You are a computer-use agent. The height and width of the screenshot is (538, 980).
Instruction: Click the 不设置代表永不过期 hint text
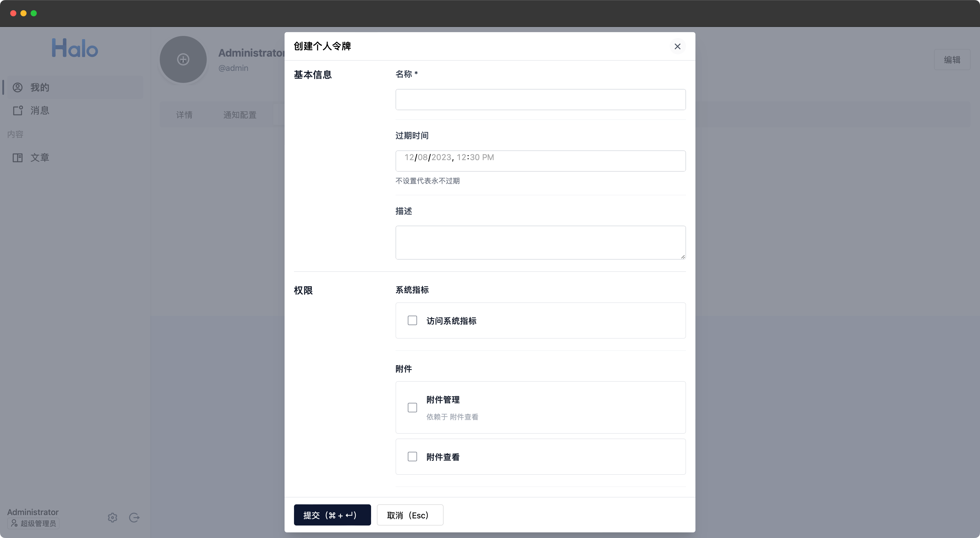tap(428, 181)
